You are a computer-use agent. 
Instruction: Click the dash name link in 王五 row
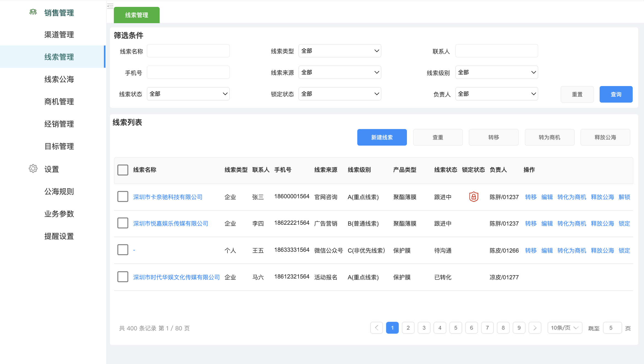click(134, 250)
